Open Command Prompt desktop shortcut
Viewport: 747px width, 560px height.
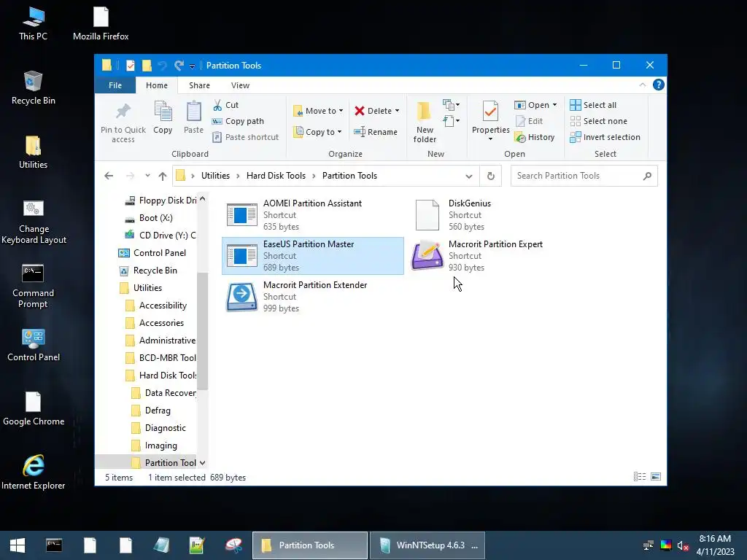pos(33,286)
